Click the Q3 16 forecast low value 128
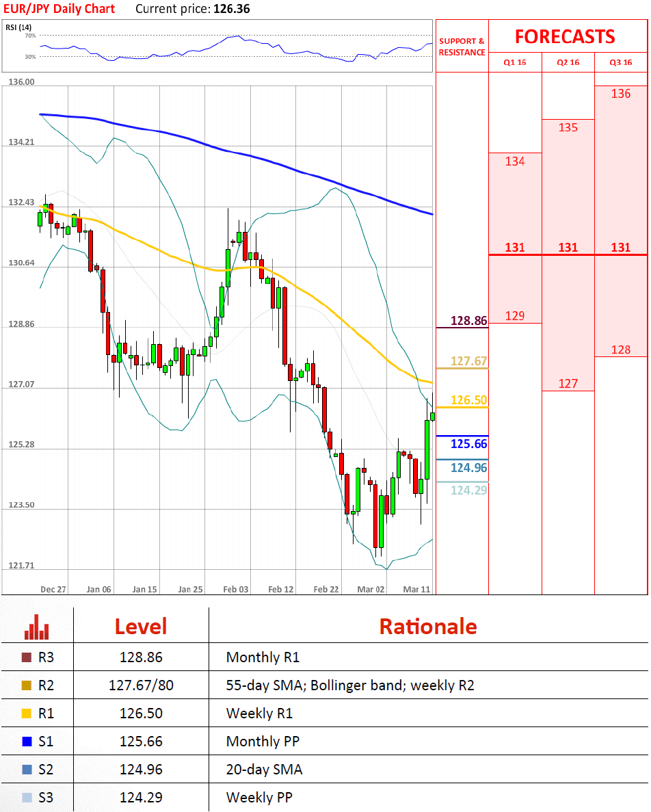651x812 pixels. 621,350
